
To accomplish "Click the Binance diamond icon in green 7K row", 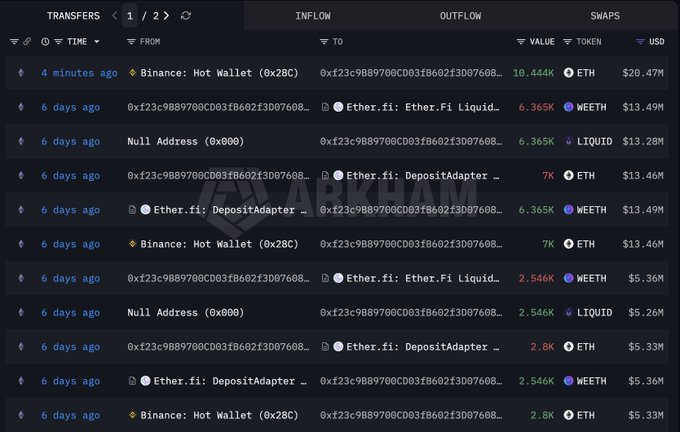I will tap(132, 244).
